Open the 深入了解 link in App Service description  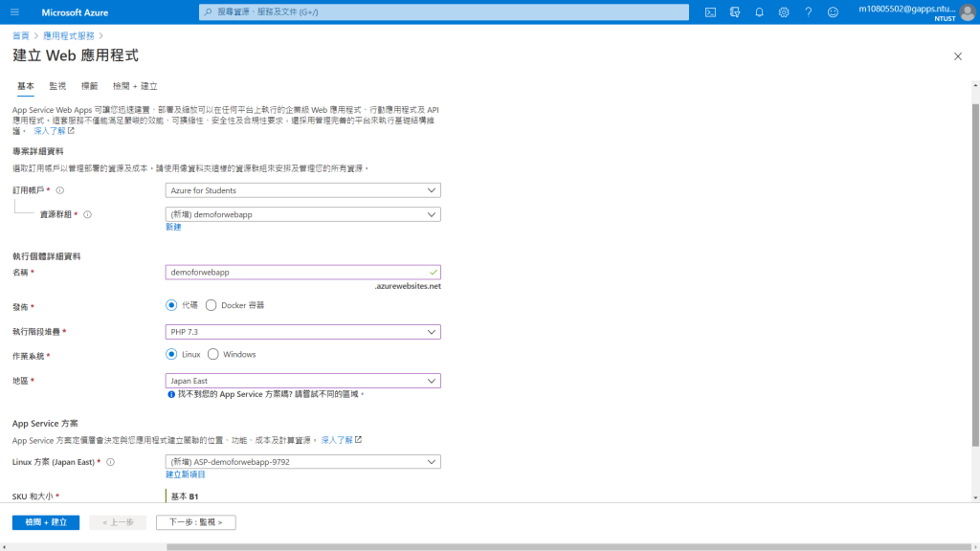(x=50, y=130)
